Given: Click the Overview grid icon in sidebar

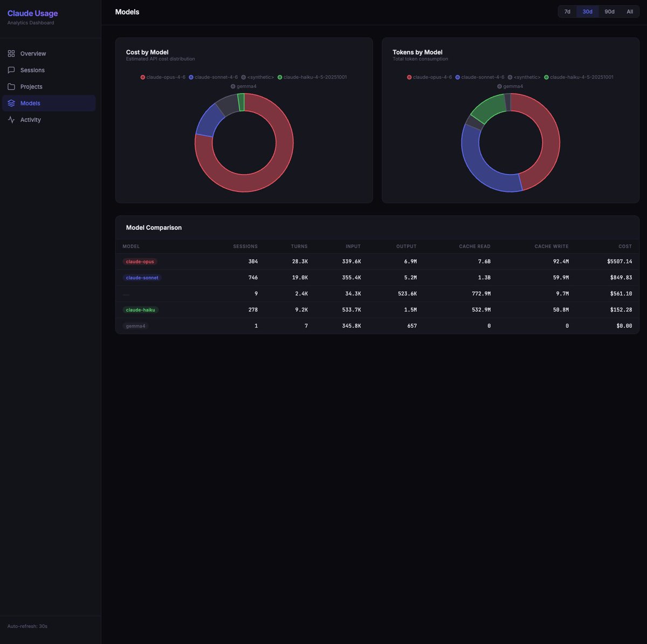Looking at the screenshot, I should point(11,53).
